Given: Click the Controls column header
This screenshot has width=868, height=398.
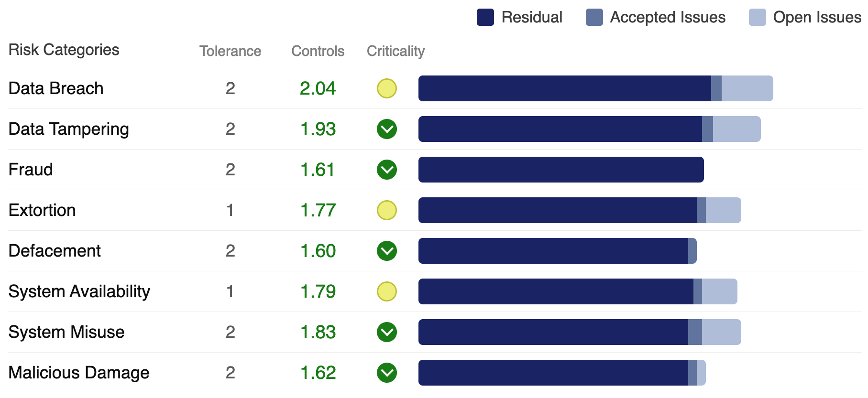Looking at the screenshot, I should 318,51.
